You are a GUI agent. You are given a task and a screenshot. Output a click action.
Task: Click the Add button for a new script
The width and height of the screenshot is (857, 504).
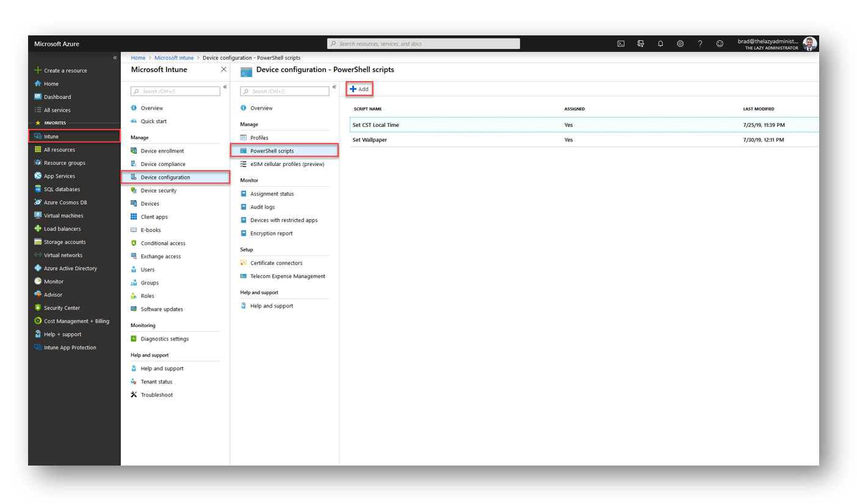click(x=360, y=88)
